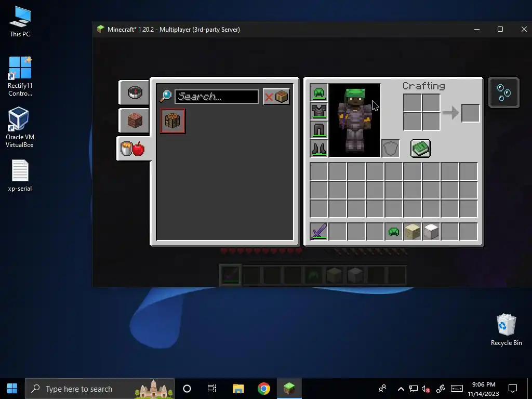Click the magnifying glass search icon
The image size is (532, 399).
point(166,96)
